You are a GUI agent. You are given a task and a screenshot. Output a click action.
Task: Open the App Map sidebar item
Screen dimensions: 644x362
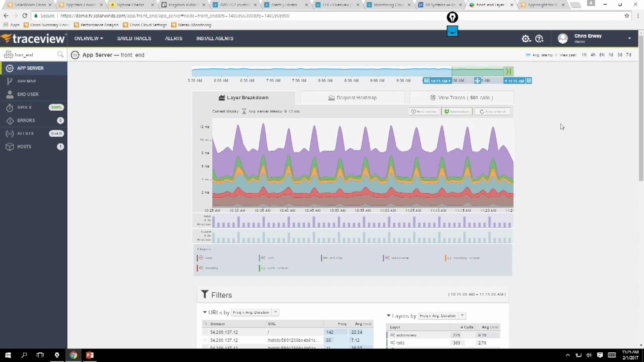tap(26, 81)
